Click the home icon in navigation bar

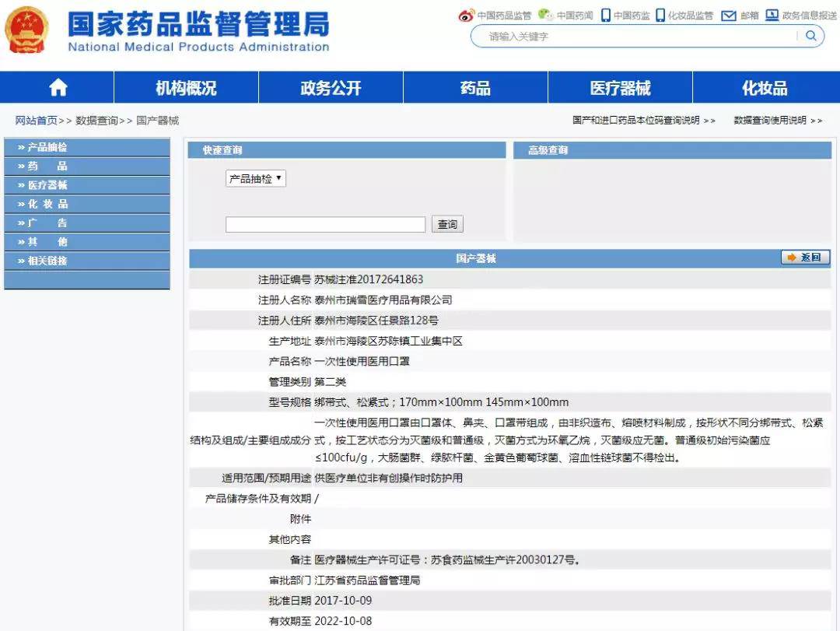click(58, 88)
